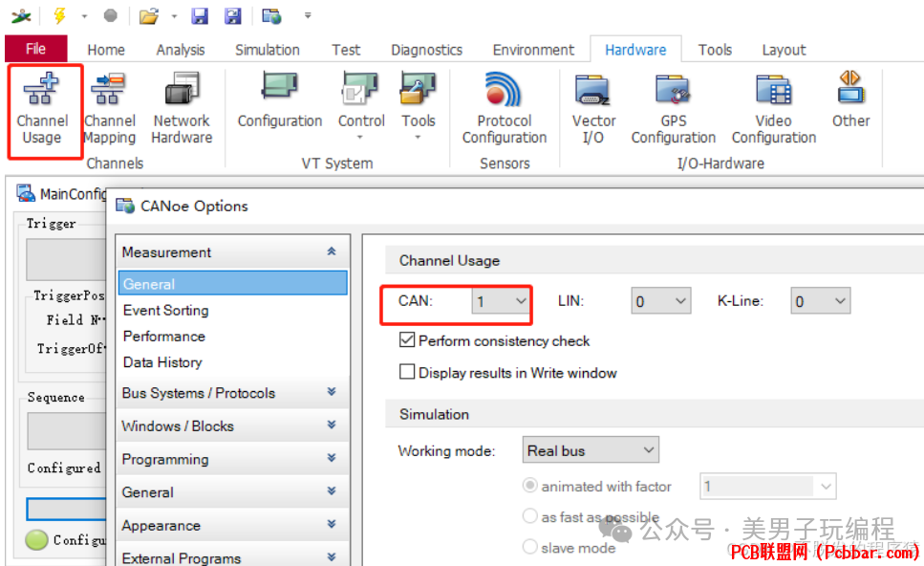Image resolution: width=924 pixels, height=566 pixels.
Task: Click the MainConfig window icon
Action: click(x=26, y=193)
